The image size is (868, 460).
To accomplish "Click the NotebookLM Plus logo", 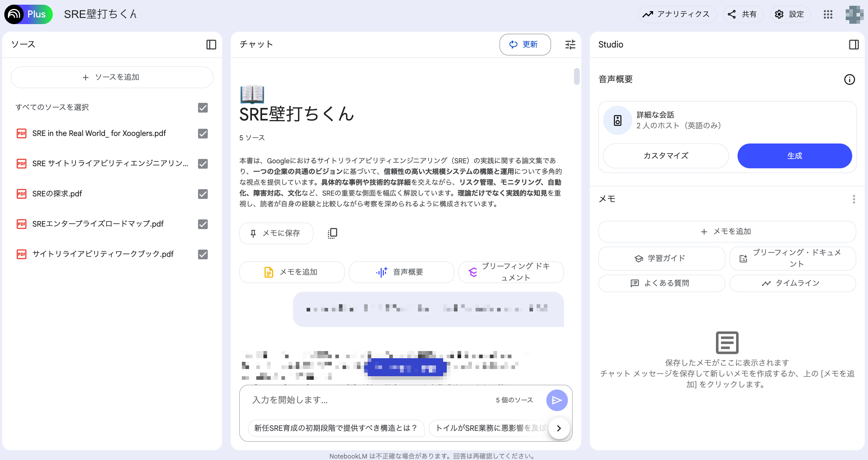I will pyautogui.click(x=28, y=14).
